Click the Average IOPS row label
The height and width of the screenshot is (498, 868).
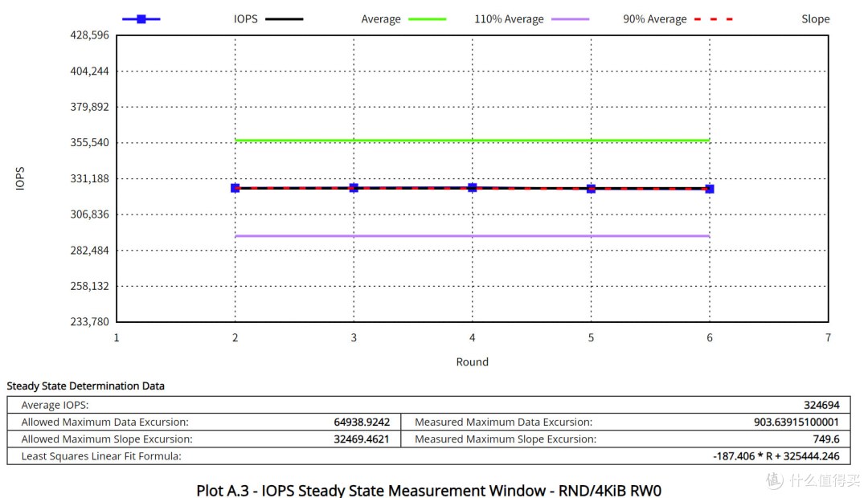(x=55, y=405)
